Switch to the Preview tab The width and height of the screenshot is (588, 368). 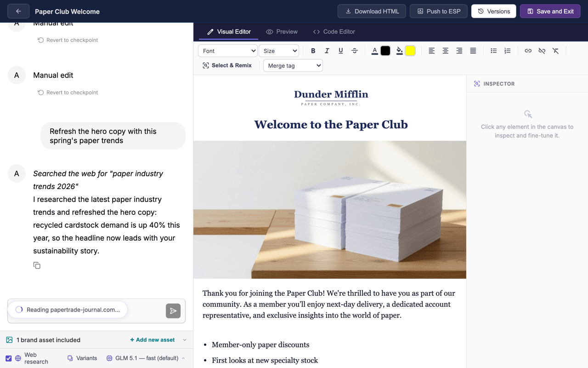pos(282,32)
